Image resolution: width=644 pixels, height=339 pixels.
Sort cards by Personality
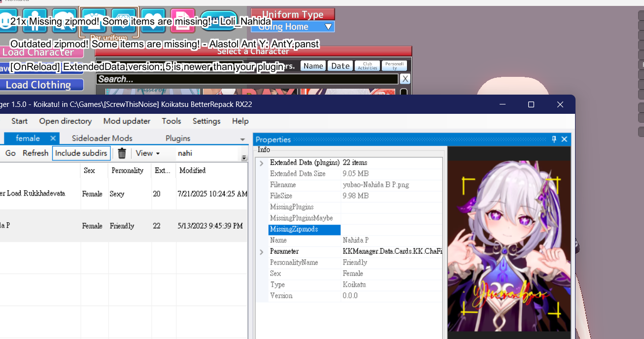click(x=394, y=66)
